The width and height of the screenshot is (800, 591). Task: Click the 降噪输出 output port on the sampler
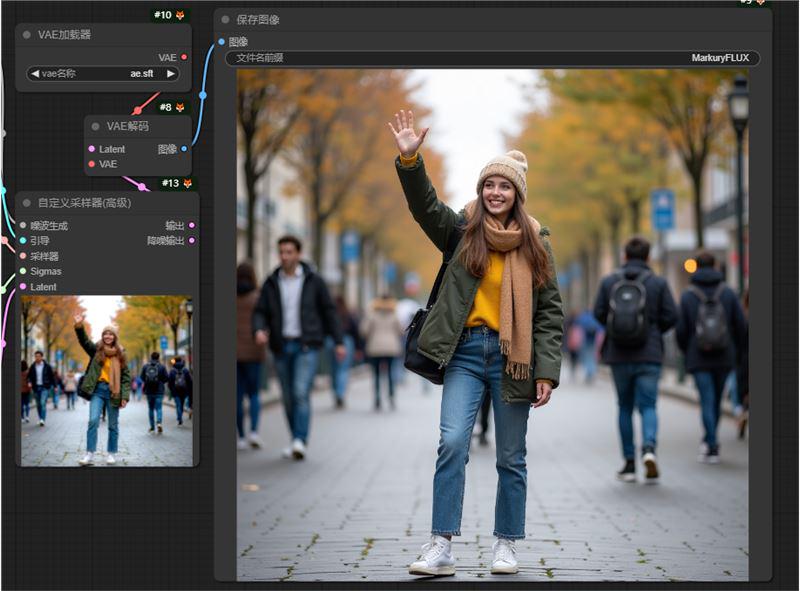192,240
